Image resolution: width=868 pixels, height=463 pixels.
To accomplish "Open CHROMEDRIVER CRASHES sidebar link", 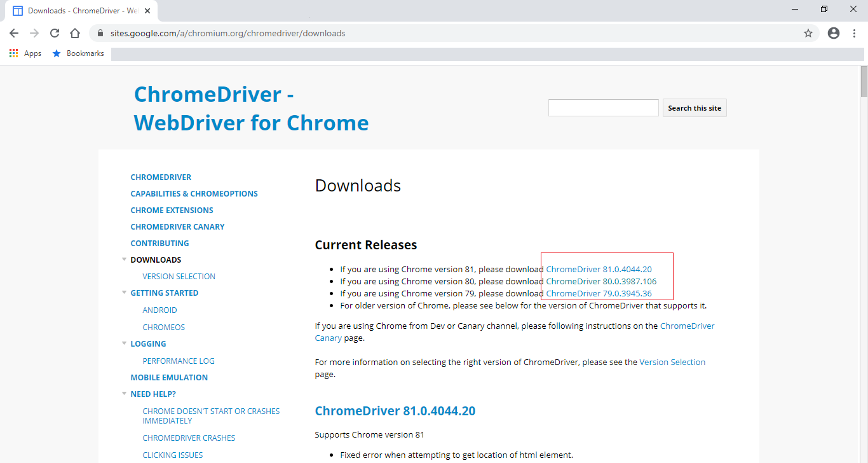I will pyautogui.click(x=189, y=438).
